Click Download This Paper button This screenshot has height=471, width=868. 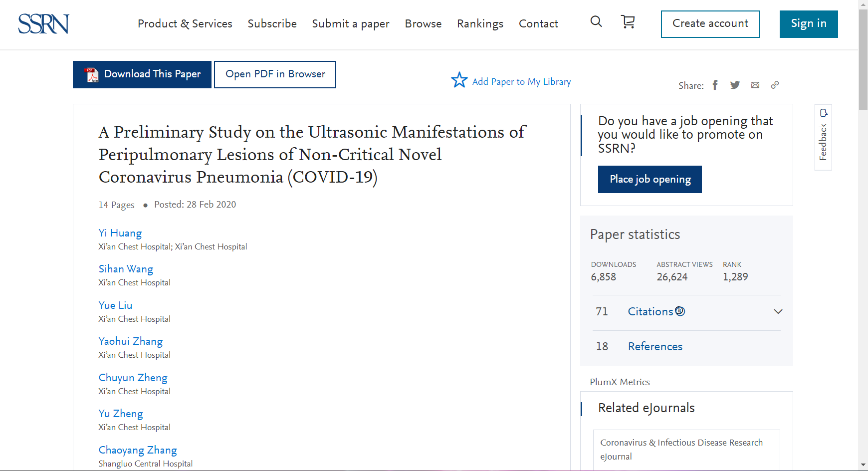tap(142, 74)
